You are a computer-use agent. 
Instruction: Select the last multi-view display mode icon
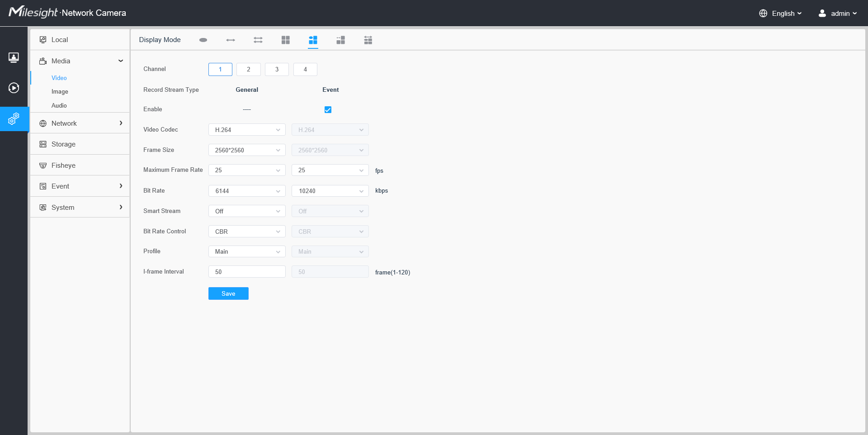[x=368, y=40]
